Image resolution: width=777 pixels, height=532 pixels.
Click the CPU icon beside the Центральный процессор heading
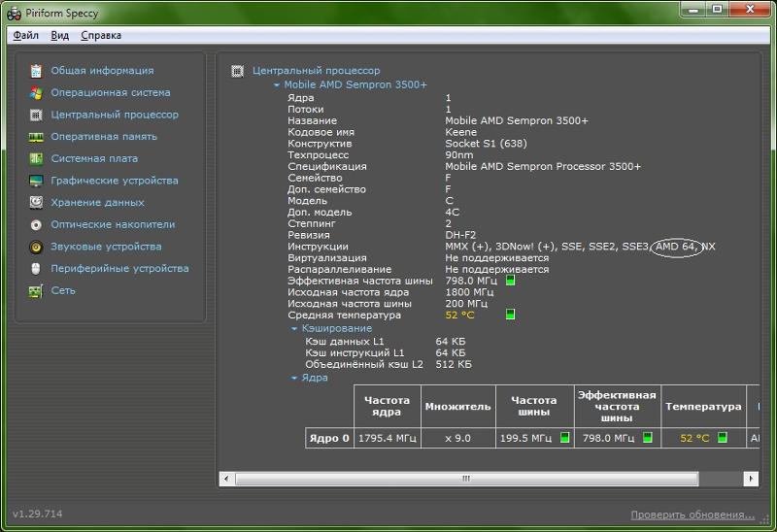pos(237,71)
